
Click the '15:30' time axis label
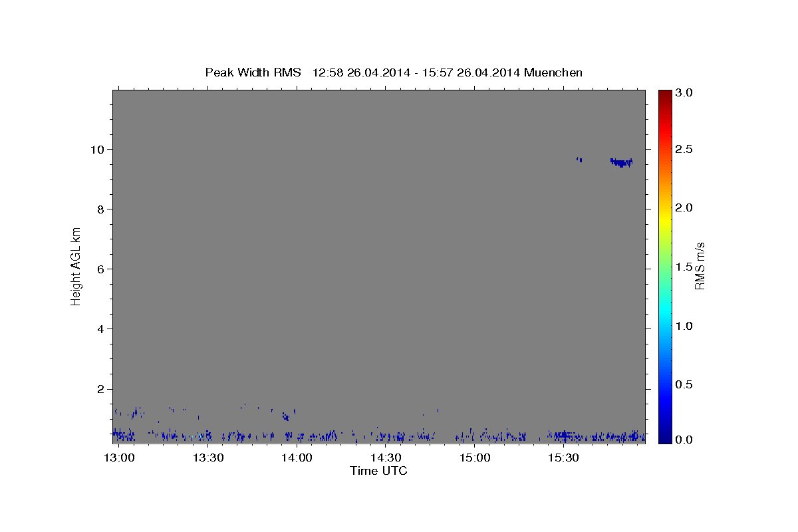[x=563, y=458]
